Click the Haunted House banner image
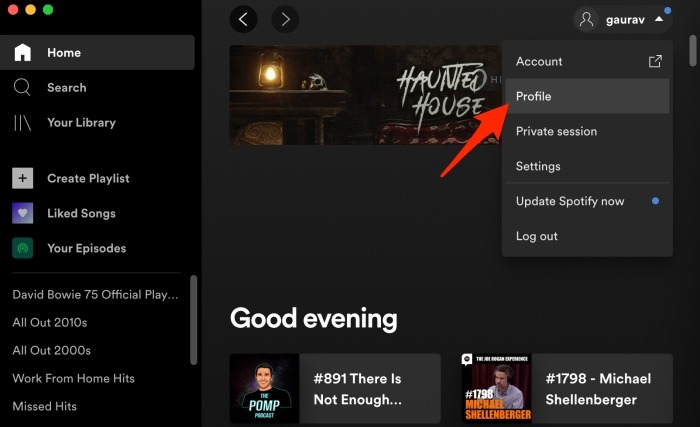This screenshot has height=427, width=700. click(366, 95)
